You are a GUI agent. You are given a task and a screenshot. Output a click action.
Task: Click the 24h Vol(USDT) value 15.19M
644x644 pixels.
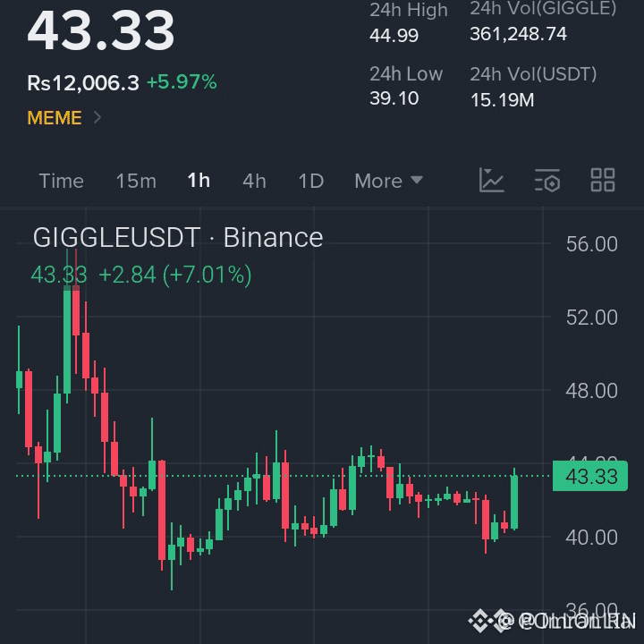[x=502, y=100]
